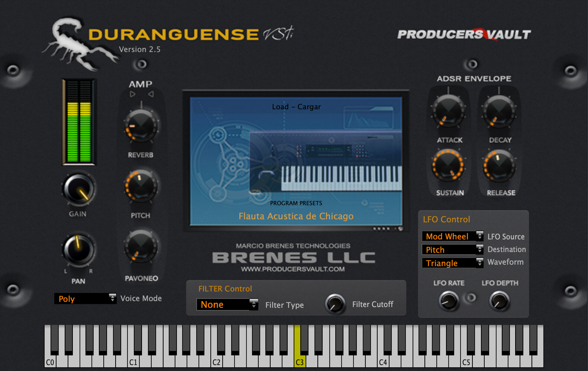Open the Filter Type dropdown showing None
This screenshot has height=371, width=588.
227,305
